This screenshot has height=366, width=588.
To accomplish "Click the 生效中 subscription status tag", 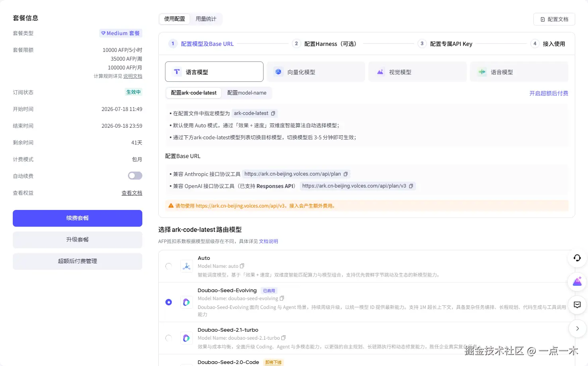I will pyautogui.click(x=134, y=92).
